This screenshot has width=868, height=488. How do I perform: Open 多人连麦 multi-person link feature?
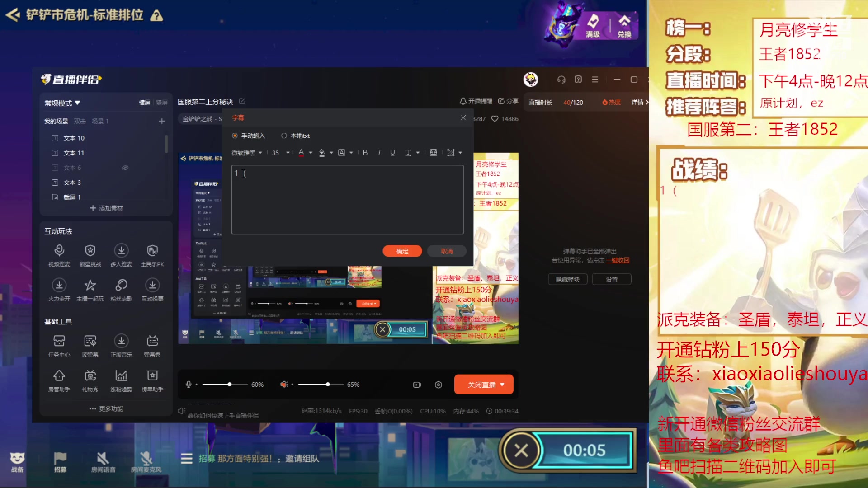click(x=121, y=255)
